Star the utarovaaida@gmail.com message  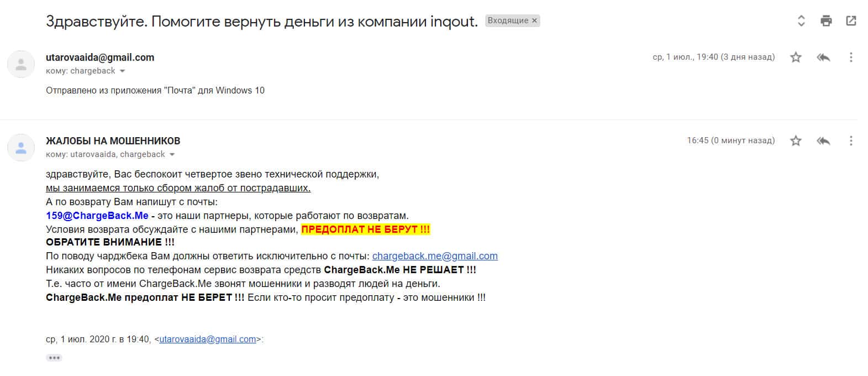click(796, 57)
